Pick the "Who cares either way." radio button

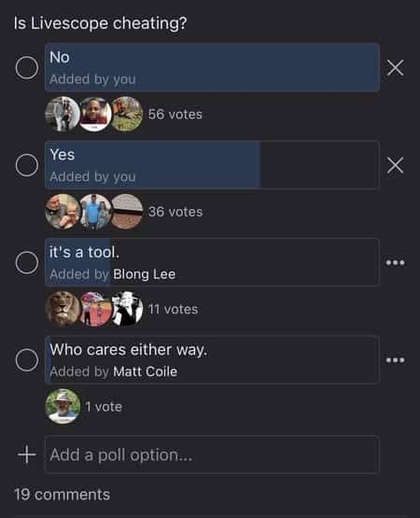click(27, 359)
